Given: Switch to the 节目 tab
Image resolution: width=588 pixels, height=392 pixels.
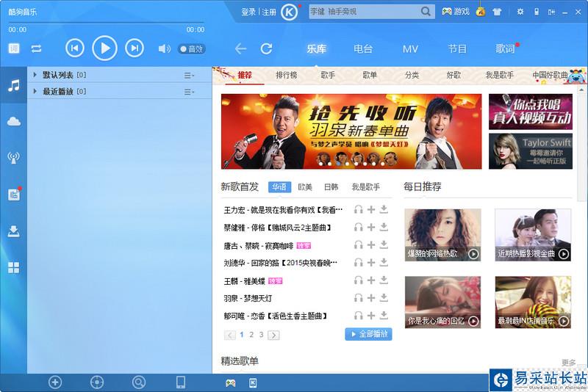Looking at the screenshot, I should pyautogui.click(x=457, y=48).
